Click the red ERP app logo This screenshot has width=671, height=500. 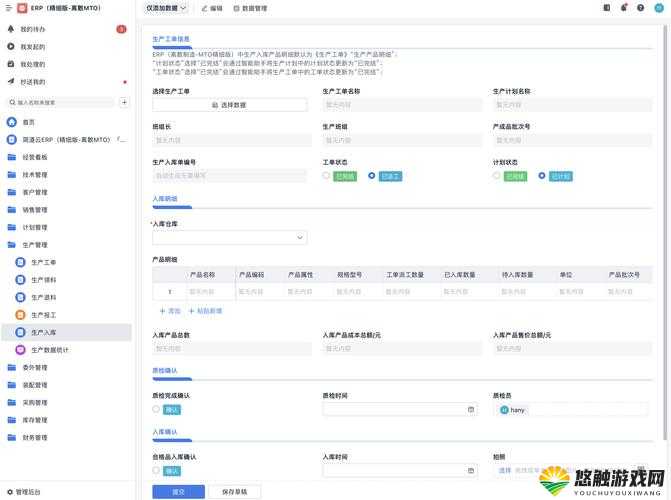click(x=22, y=8)
